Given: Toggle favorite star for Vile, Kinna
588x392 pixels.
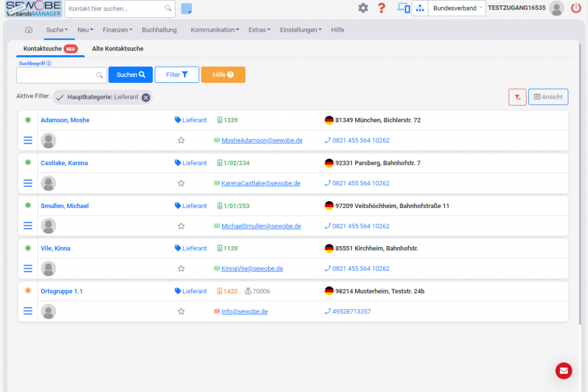Looking at the screenshot, I should pos(181,268).
